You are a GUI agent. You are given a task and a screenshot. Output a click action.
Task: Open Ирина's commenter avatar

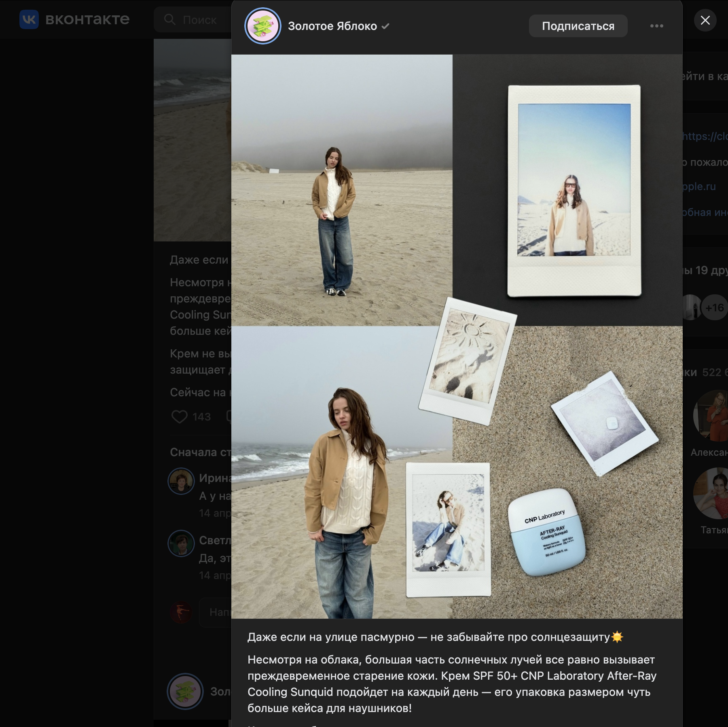(181, 481)
